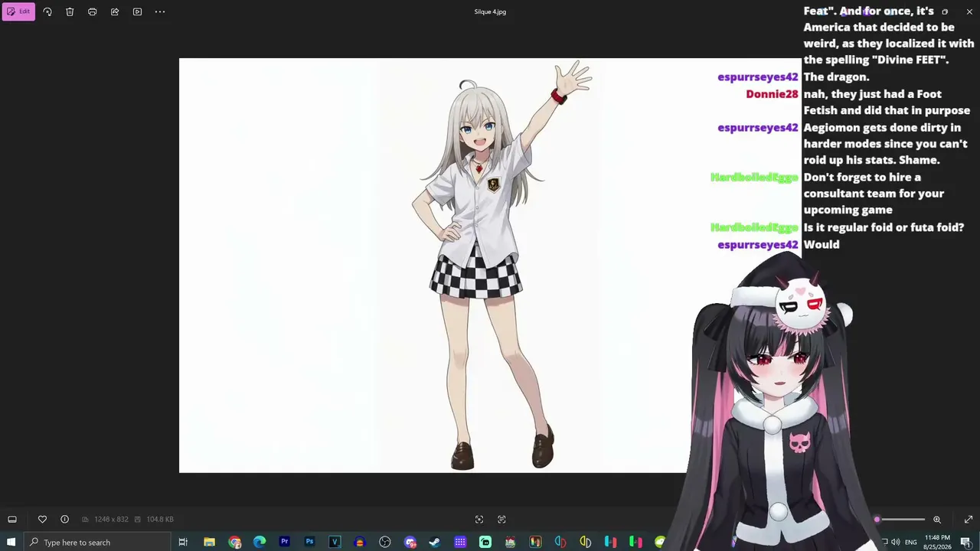Click the 1248 x 832 image dimensions text
Image resolution: width=980 pixels, height=551 pixels.
[111, 520]
